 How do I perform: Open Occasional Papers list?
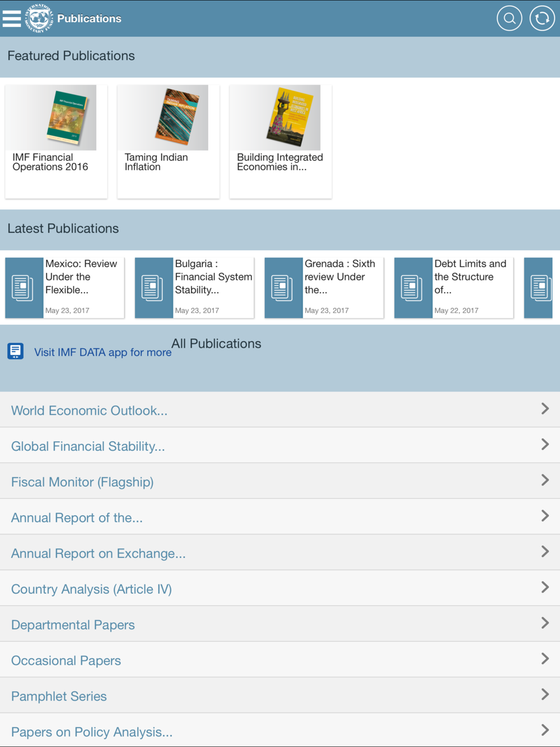pos(280,660)
